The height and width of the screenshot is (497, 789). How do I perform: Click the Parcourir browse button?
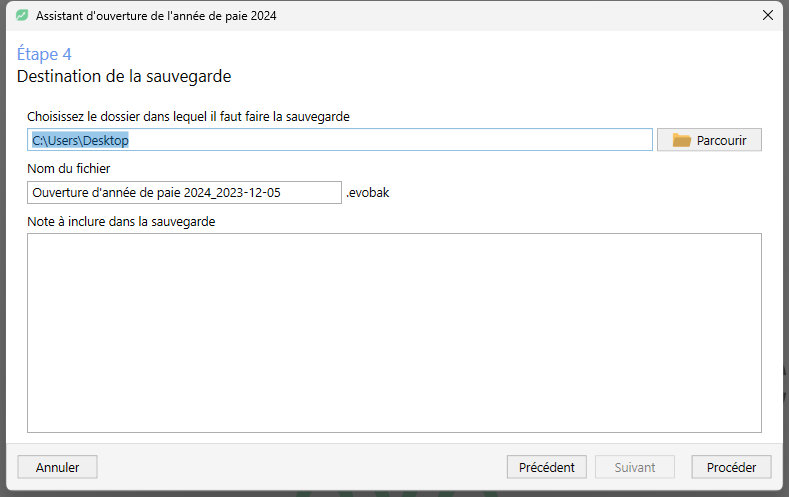[x=709, y=140]
